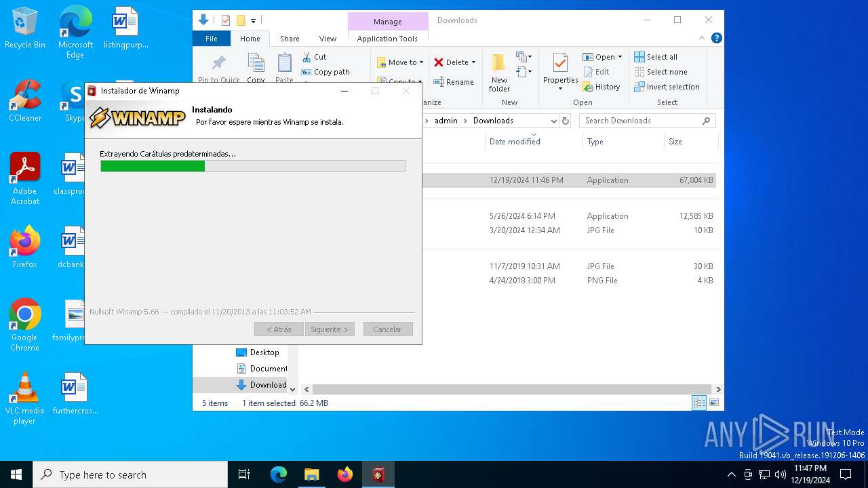Open the Application Tools tab
Screen dimensions: 868x488
tap(387, 39)
